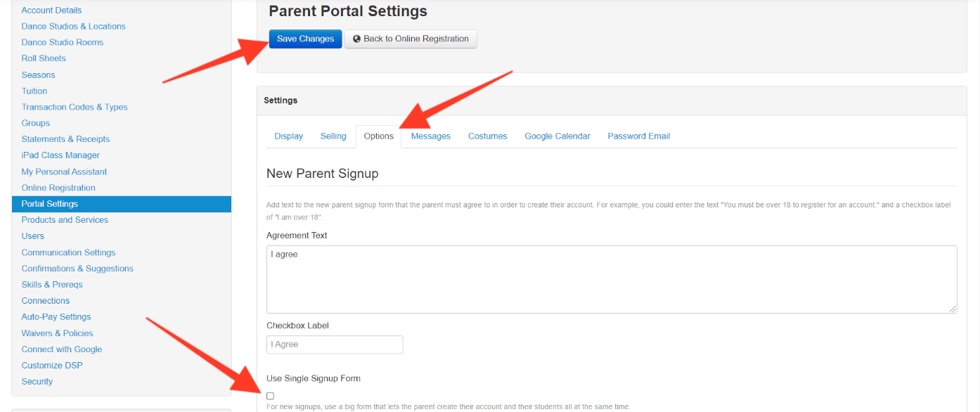Open the Messages tab
The image size is (980, 412).
click(x=431, y=136)
